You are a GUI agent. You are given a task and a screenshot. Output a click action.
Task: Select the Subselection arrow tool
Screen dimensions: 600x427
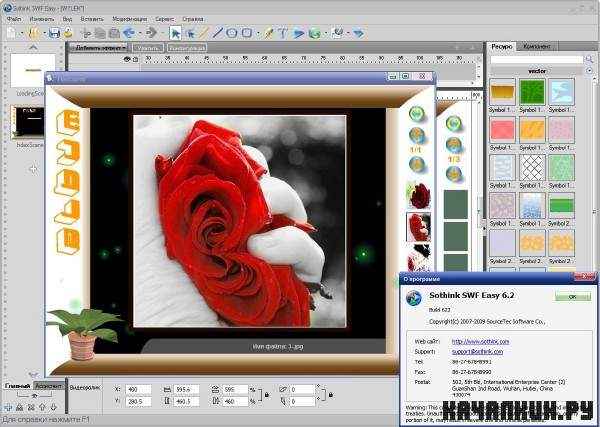point(189,33)
